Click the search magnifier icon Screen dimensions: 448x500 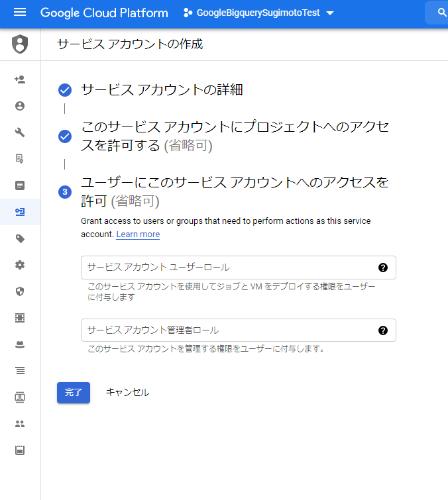(442, 13)
